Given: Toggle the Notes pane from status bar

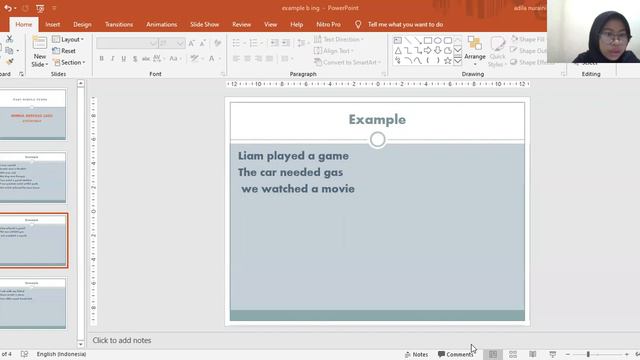Looking at the screenshot, I should (416, 354).
